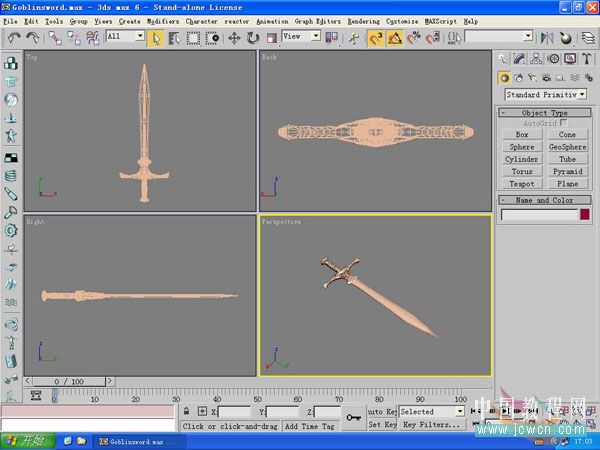Click the Set Keys key icon

pyautogui.click(x=354, y=417)
